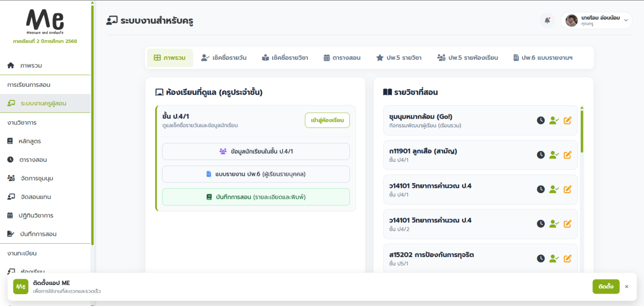This screenshot has height=306, width=644.
Task: Switch to the เช็คชื่อรายวิชา tab
Action: [285, 57]
